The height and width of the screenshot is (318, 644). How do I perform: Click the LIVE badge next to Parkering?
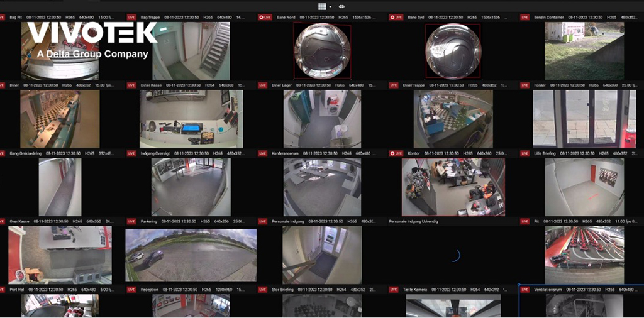pos(131,221)
